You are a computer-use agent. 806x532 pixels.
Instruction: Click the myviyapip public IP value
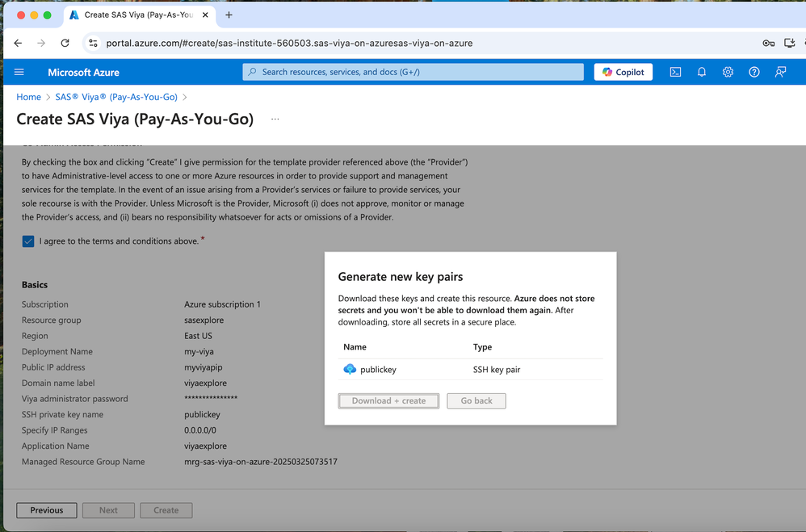point(203,367)
